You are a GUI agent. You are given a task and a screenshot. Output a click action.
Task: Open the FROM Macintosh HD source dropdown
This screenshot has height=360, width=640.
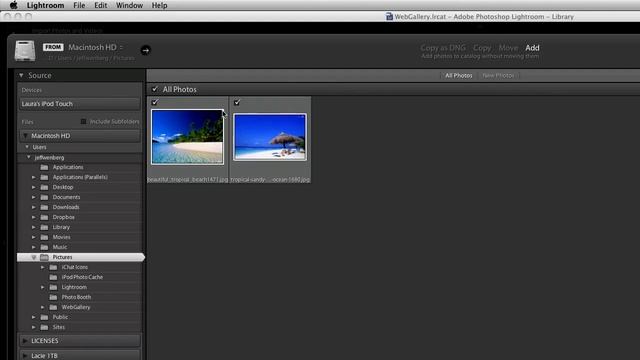[x=96, y=47]
